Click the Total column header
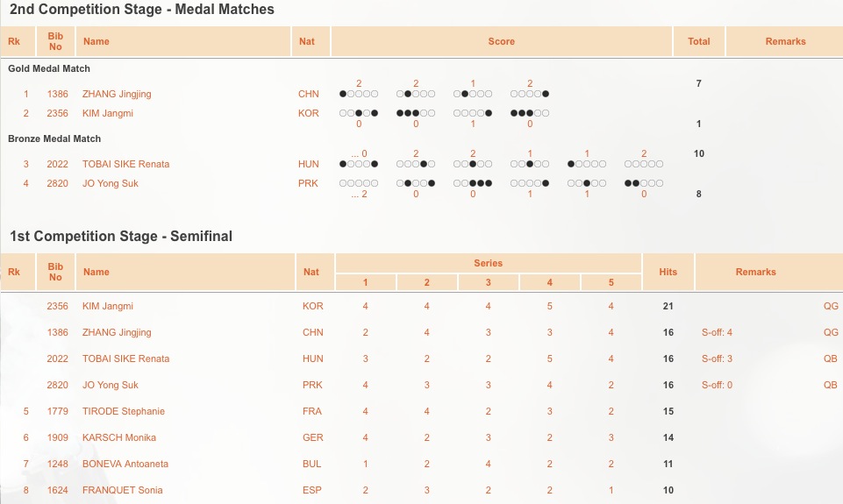This screenshot has height=504, width=843. coord(699,41)
